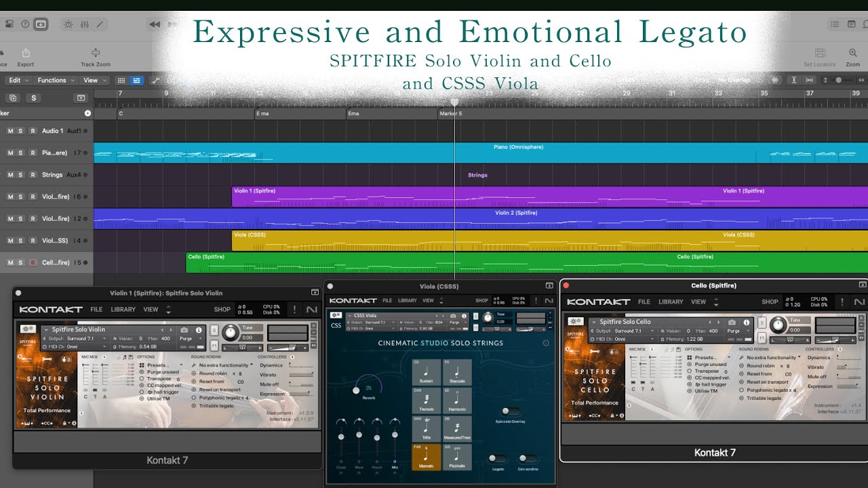This screenshot has width=868, height=488.
Task: Adjust Dynamics controller slider in Solo Violin
Action: [x=300, y=365]
